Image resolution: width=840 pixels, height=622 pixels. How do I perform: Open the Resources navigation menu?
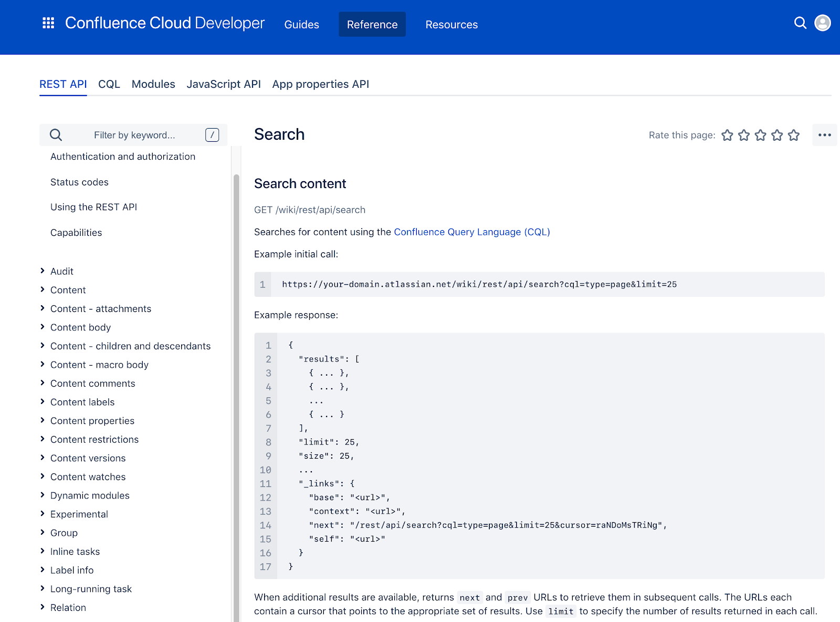[451, 24]
